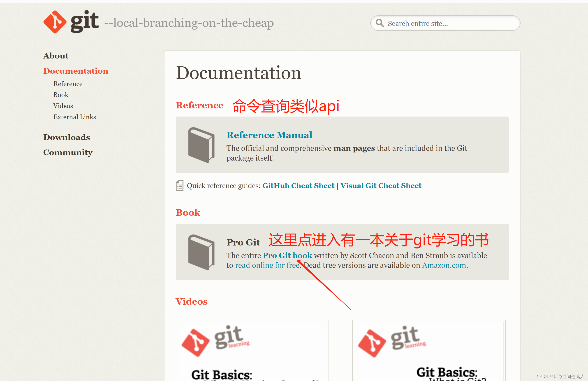Open the Reference Manual link
588x381 pixels.
click(269, 135)
